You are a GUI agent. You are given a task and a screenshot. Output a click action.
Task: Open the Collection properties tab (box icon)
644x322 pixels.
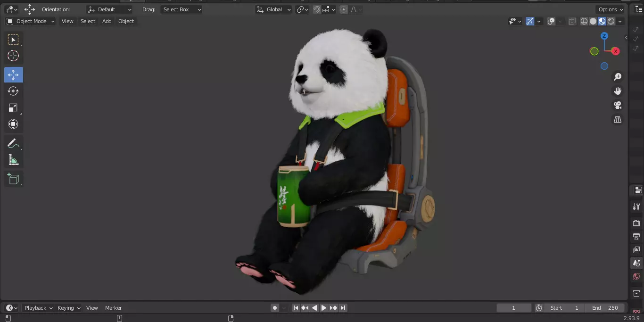[x=636, y=294]
